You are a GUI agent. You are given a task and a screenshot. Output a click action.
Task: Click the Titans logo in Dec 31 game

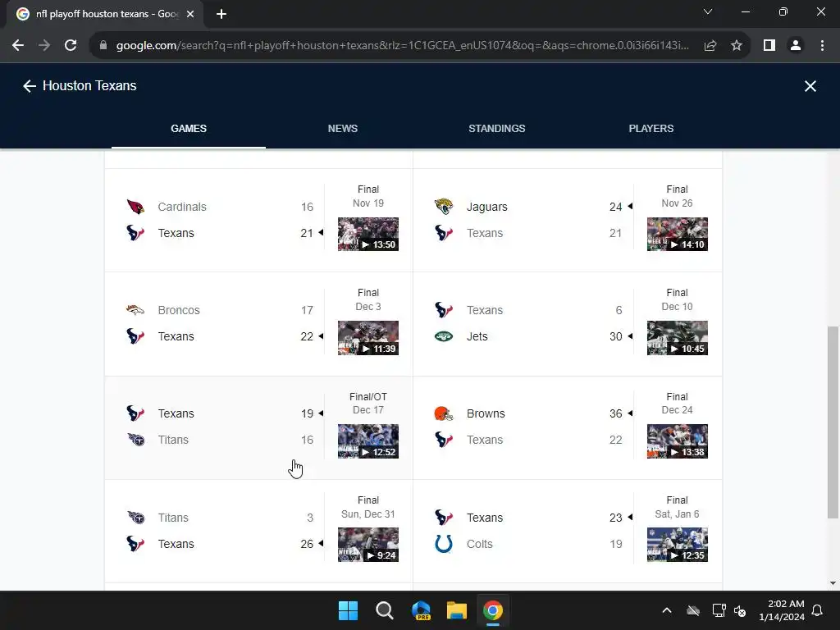coord(136,518)
